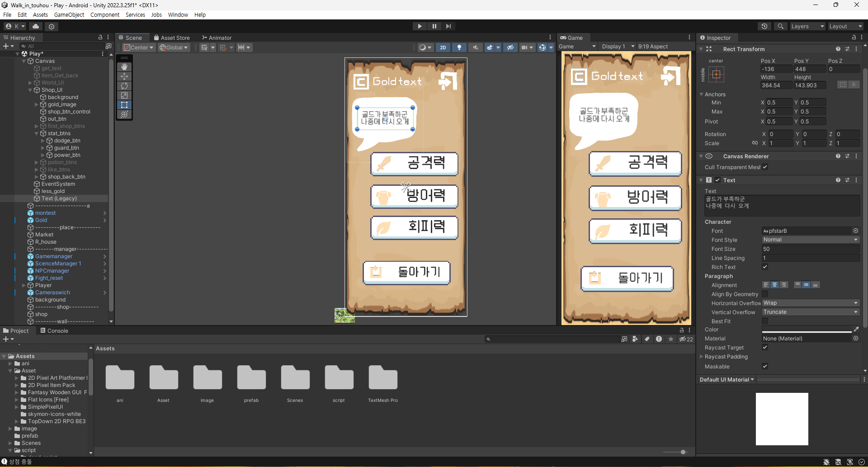Open the Text component presets icon
The image size is (868, 467).
(x=847, y=180)
